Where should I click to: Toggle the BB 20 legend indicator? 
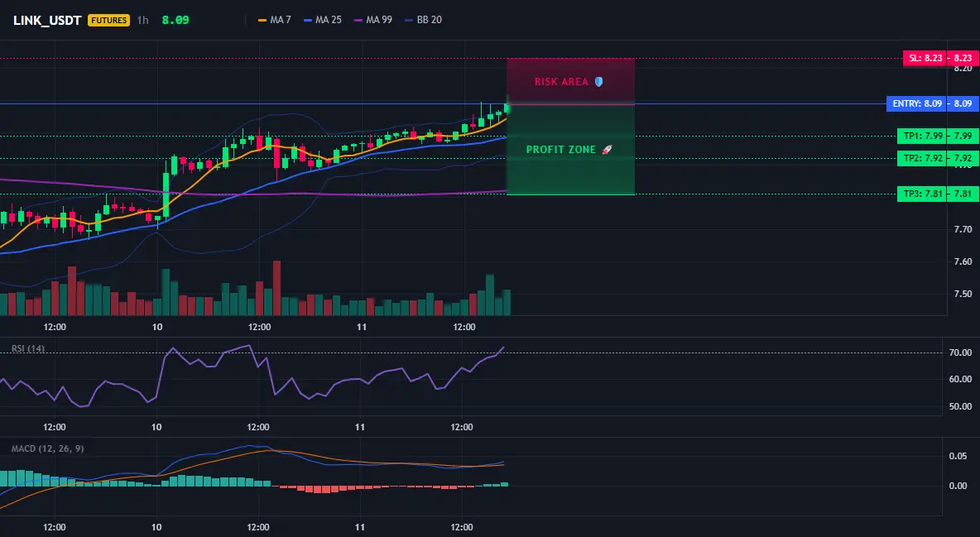point(423,20)
